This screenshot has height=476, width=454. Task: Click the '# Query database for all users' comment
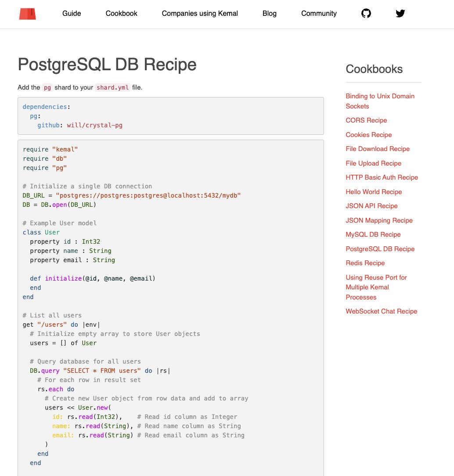coord(85,361)
